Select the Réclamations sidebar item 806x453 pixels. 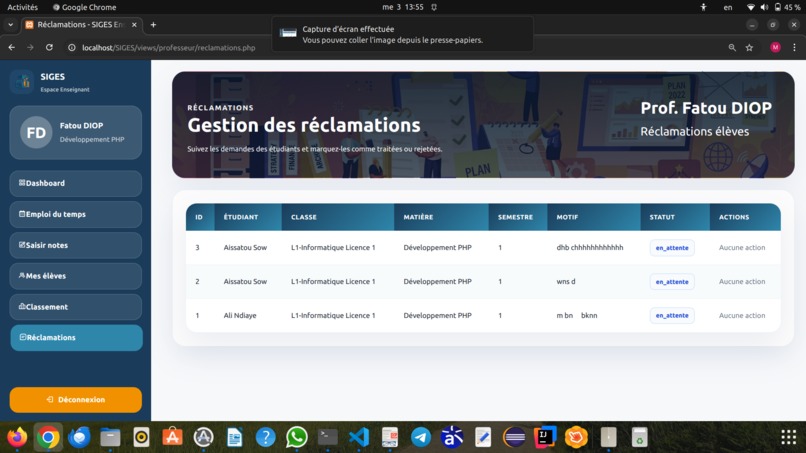[76, 338]
